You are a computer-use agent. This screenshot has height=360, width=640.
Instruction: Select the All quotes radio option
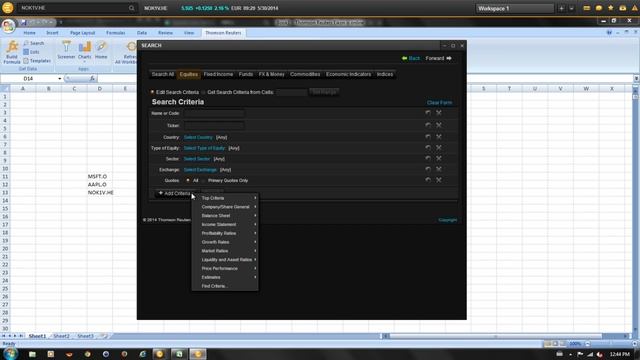pos(188,180)
